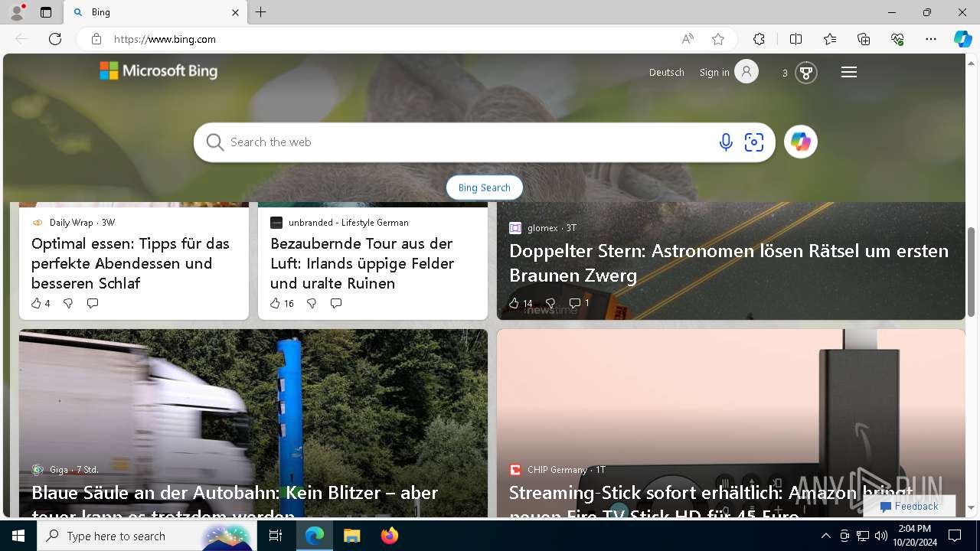Show hidden system tray icons
This screenshot has width=980, height=551.
tap(825, 536)
